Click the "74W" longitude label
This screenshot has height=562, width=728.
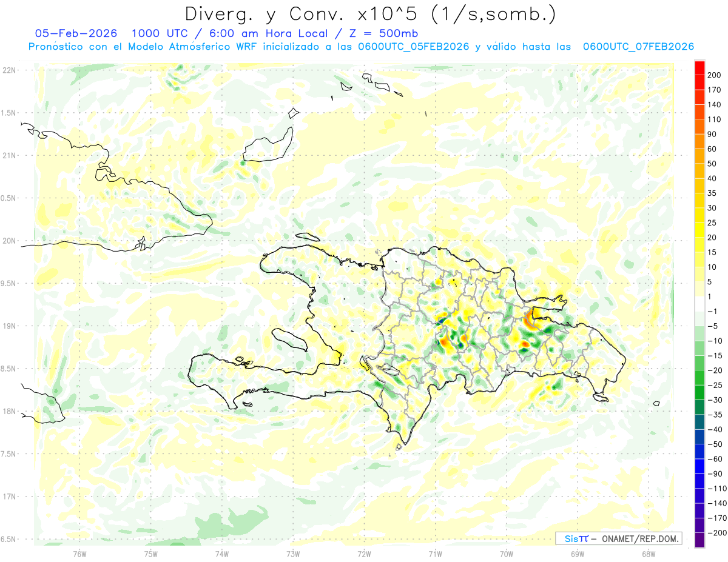[x=221, y=554]
